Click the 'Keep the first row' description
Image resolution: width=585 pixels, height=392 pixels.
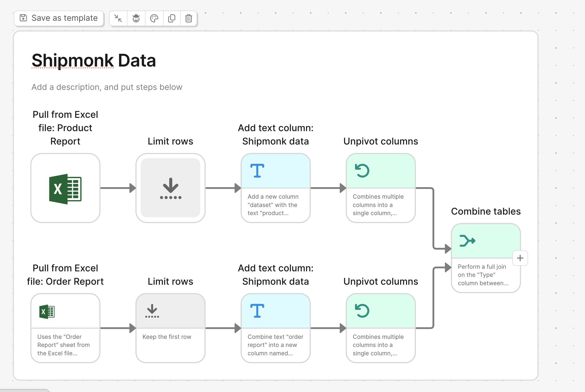click(167, 337)
